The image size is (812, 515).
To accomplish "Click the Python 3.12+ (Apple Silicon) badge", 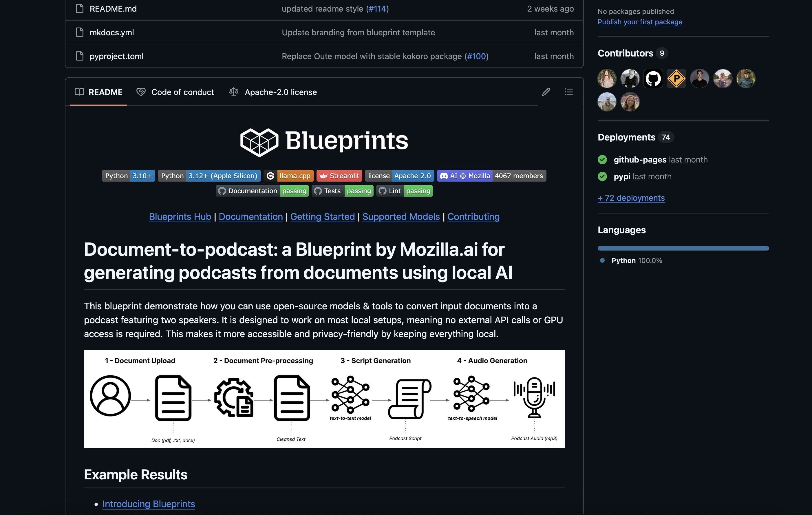I will (209, 176).
